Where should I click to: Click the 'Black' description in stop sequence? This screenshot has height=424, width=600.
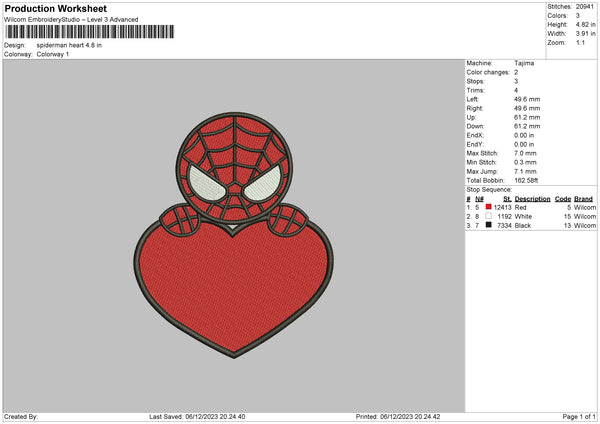point(523,226)
